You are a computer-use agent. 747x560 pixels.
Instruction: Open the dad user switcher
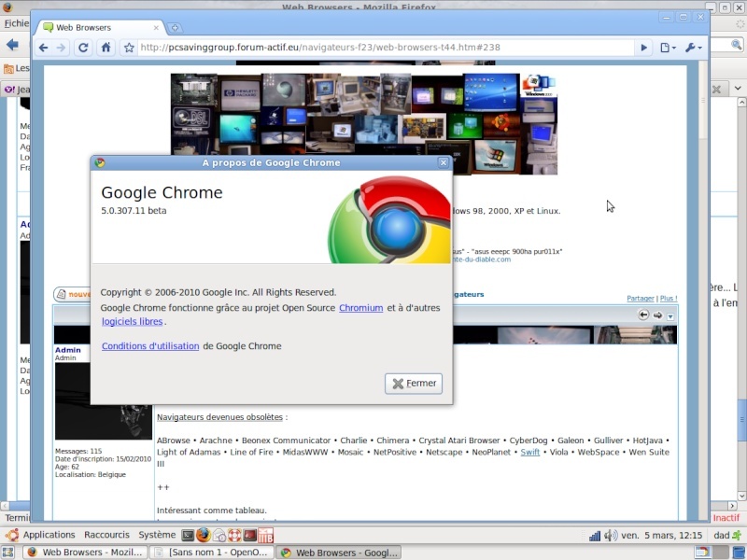click(x=727, y=535)
